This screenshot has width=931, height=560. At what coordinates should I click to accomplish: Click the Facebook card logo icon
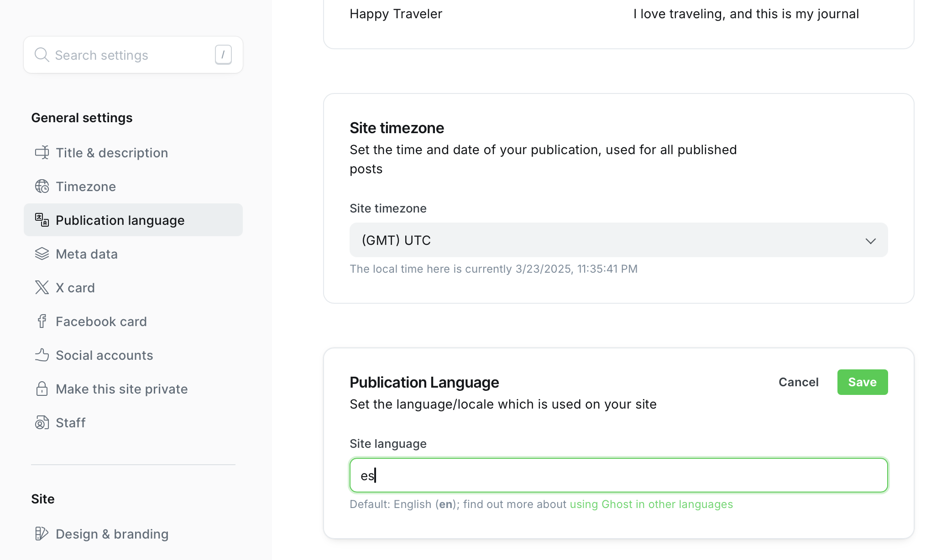[42, 321]
